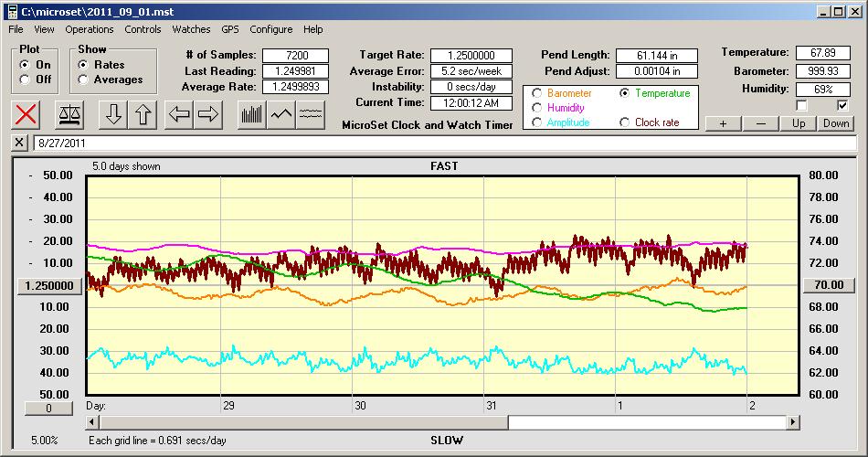Click the Pend Length field

coord(657,56)
